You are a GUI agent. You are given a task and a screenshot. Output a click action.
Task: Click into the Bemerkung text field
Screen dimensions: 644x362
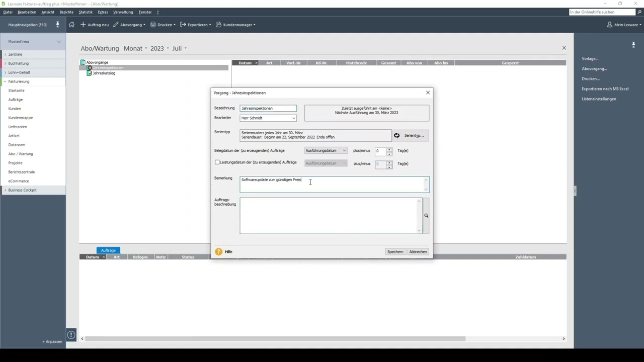coord(335,184)
